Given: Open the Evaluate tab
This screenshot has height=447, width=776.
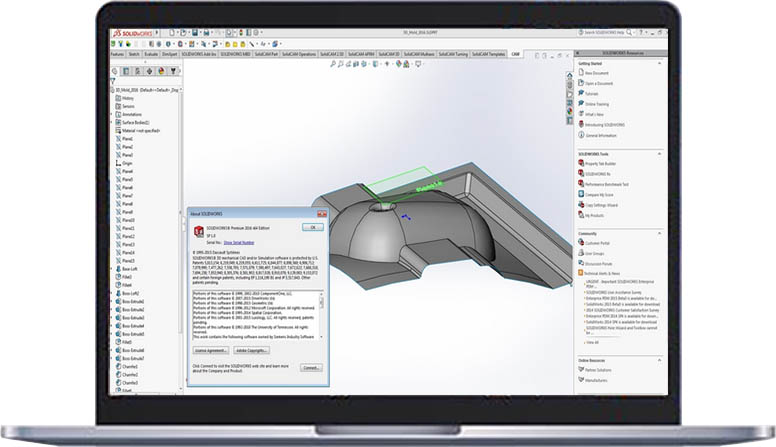Looking at the screenshot, I should [x=151, y=54].
